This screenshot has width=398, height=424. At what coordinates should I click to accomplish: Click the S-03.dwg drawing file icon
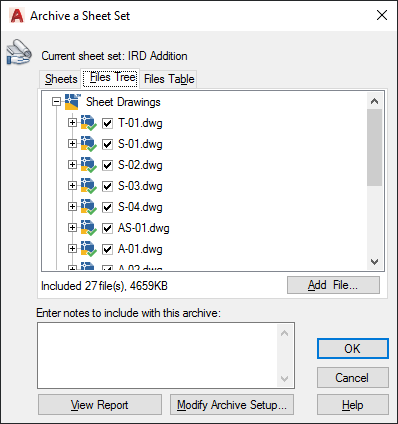(89, 186)
